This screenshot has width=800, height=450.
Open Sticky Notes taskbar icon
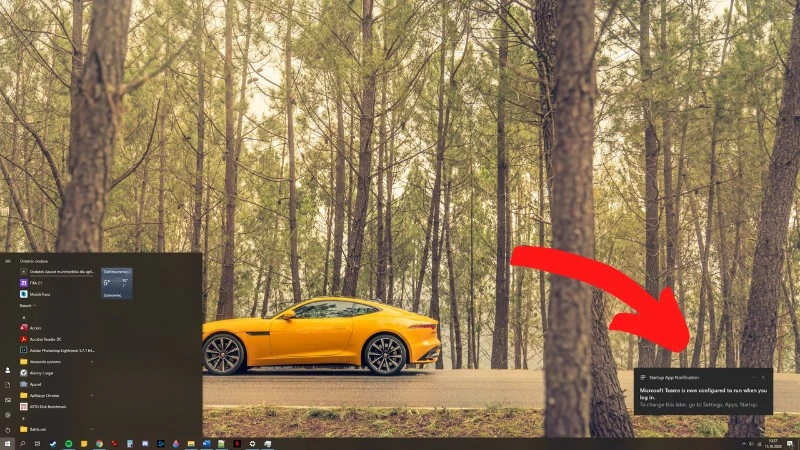84,444
